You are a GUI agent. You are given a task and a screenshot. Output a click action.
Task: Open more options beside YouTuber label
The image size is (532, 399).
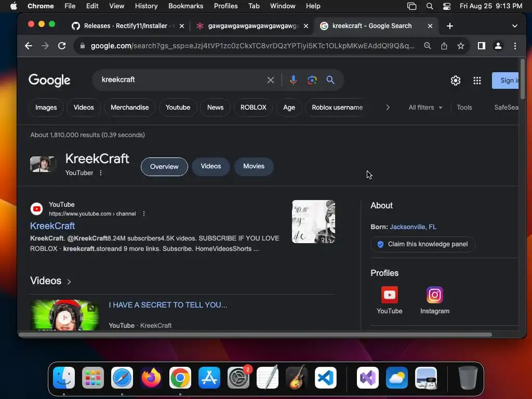pos(101,172)
